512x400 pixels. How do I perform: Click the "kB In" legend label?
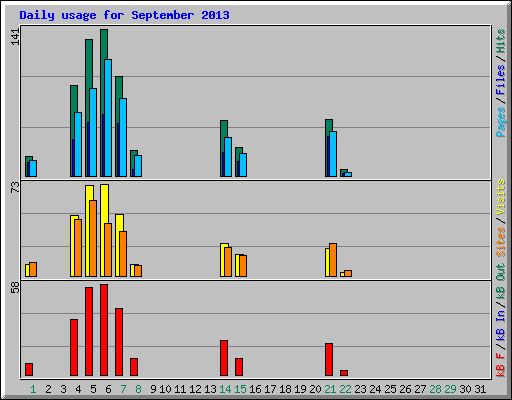pos(500,325)
